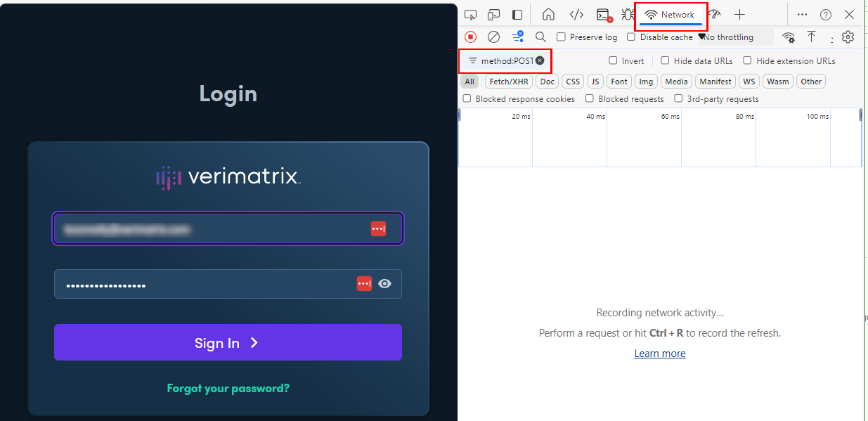Open the Sources bug icon
The image size is (868, 421).
[x=628, y=15]
